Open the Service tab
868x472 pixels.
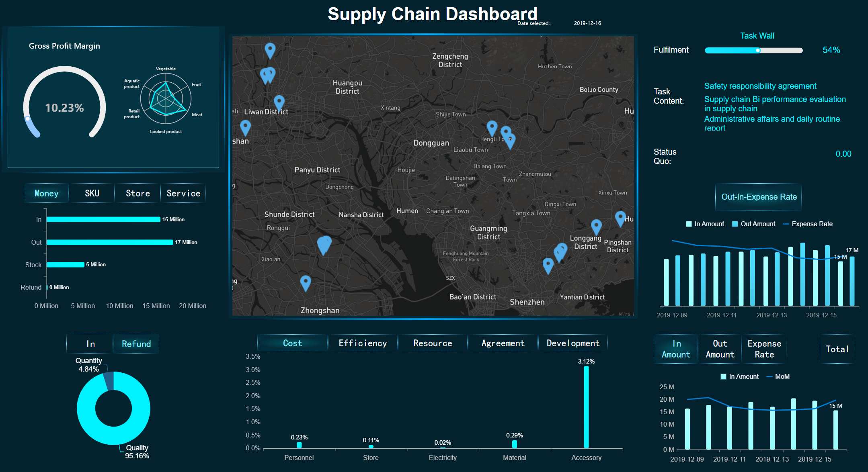(183, 193)
